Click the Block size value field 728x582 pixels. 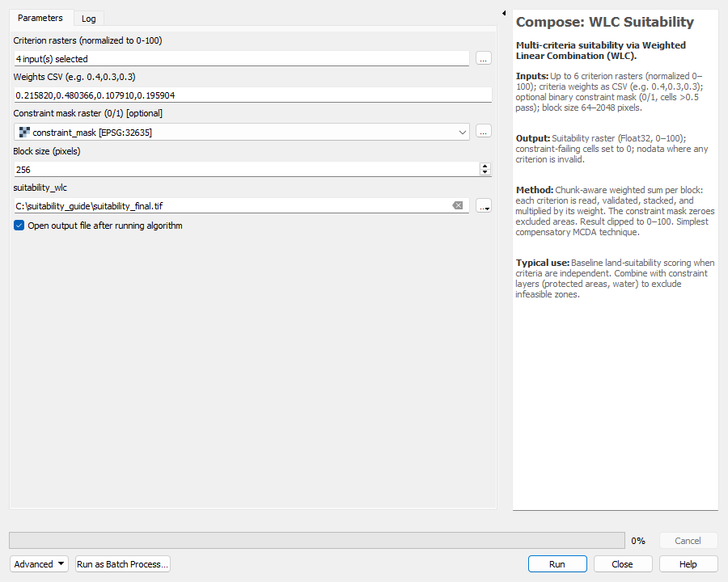click(x=246, y=170)
